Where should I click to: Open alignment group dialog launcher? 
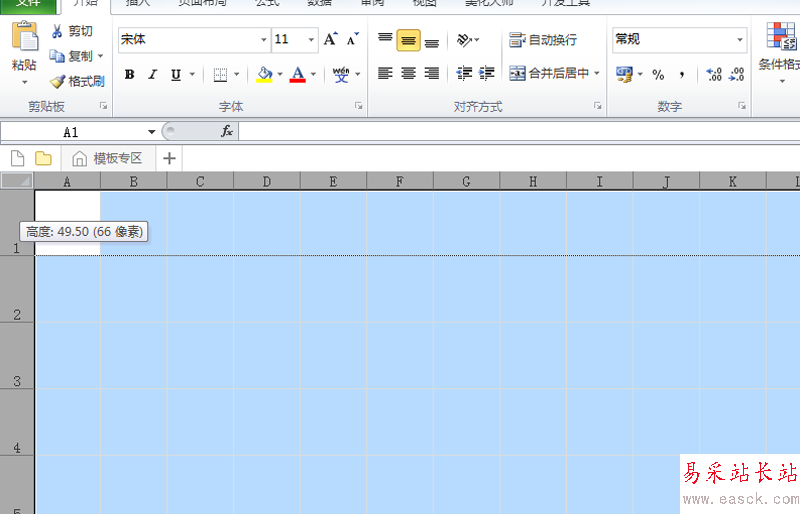tap(597, 106)
